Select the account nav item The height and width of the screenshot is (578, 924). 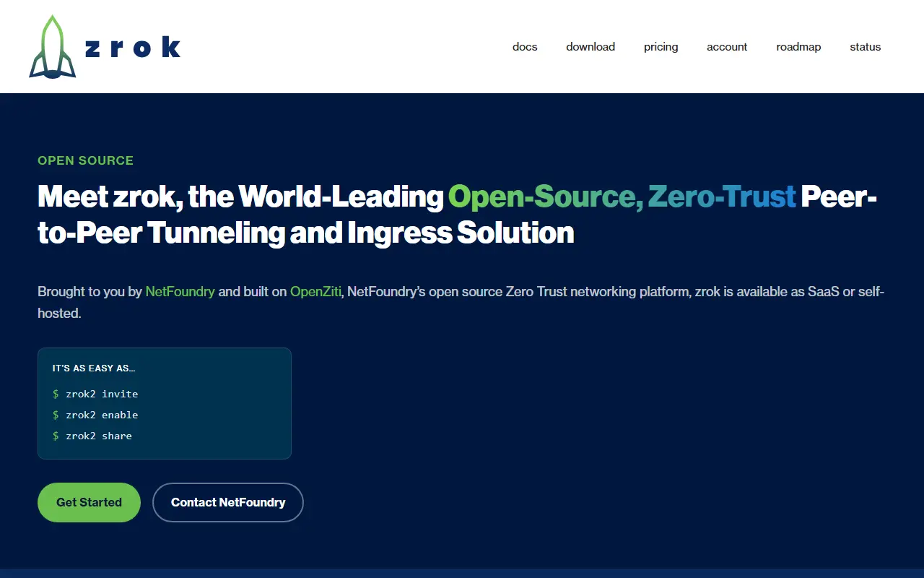[x=727, y=46]
